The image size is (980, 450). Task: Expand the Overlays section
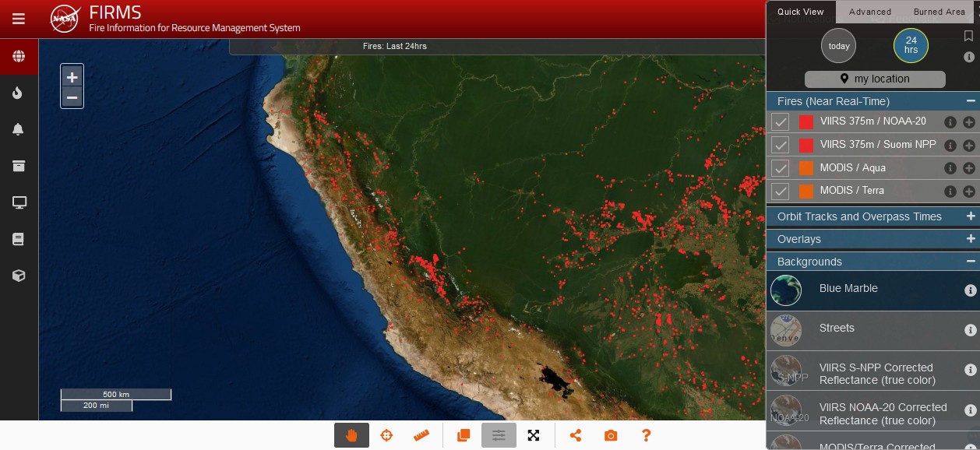(x=970, y=239)
